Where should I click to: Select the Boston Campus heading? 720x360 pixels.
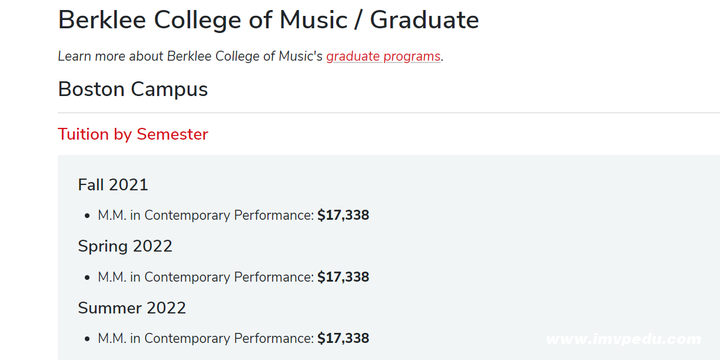[x=133, y=89]
